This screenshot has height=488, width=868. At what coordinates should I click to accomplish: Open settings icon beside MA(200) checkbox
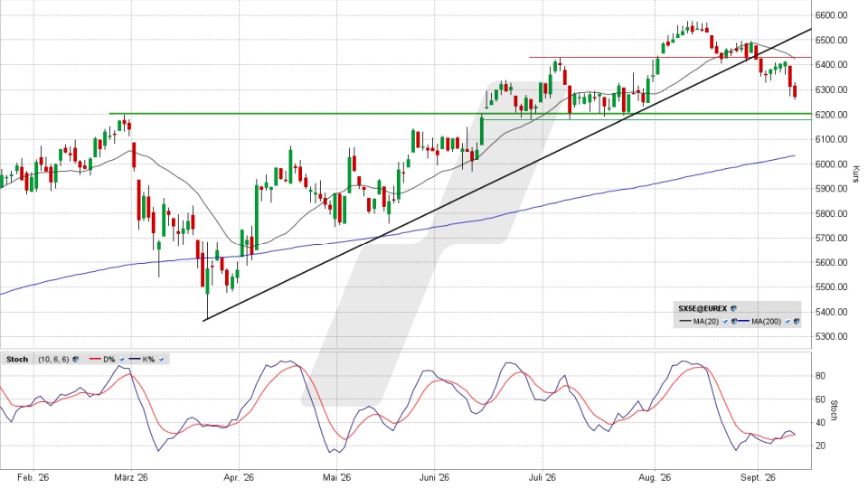797,321
